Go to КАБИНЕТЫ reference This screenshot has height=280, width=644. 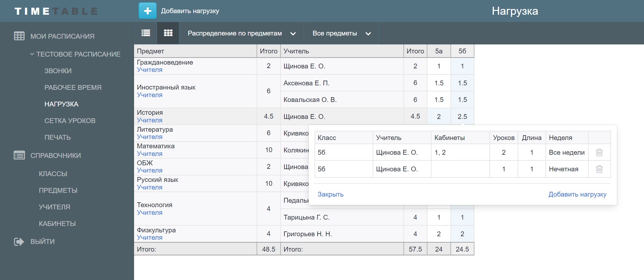point(57,223)
